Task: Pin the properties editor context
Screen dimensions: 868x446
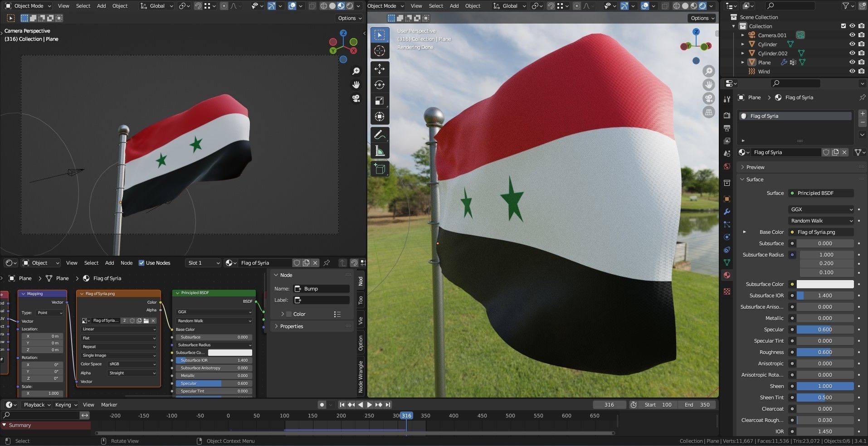Action: coord(862,97)
